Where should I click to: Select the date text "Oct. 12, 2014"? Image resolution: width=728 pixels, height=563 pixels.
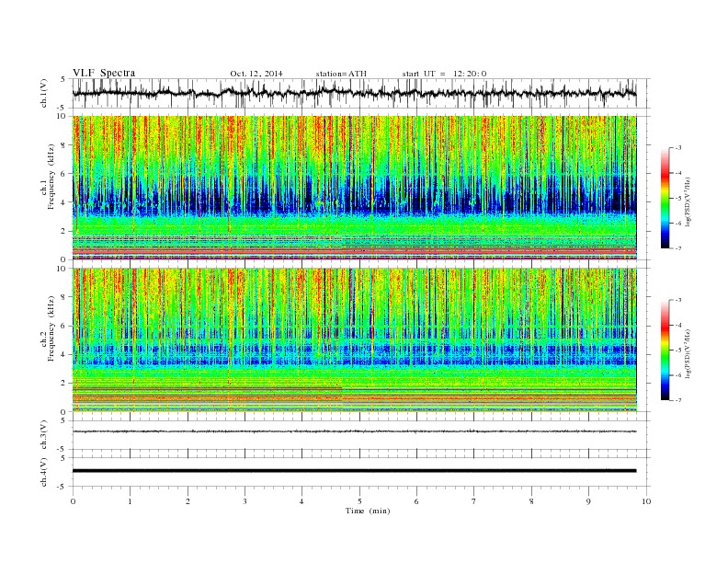tap(256, 74)
